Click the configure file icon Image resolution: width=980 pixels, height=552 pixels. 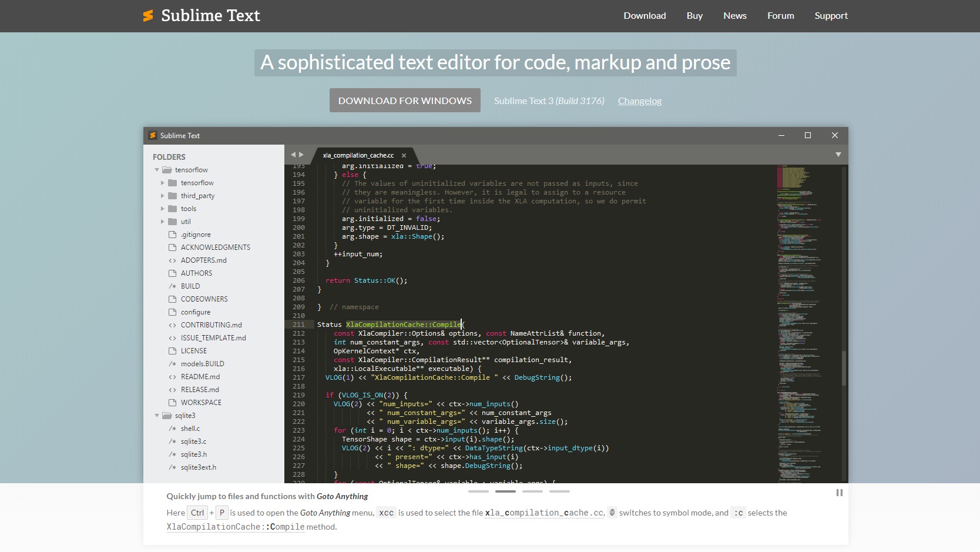(173, 312)
